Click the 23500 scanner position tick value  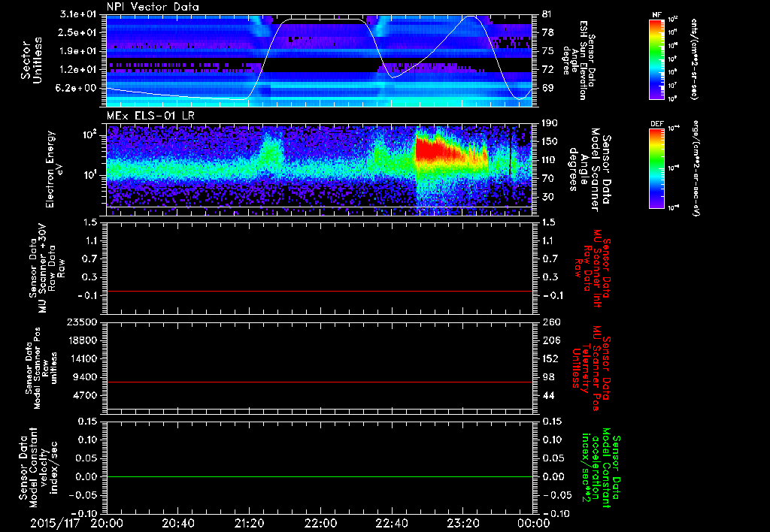[x=83, y=322]
